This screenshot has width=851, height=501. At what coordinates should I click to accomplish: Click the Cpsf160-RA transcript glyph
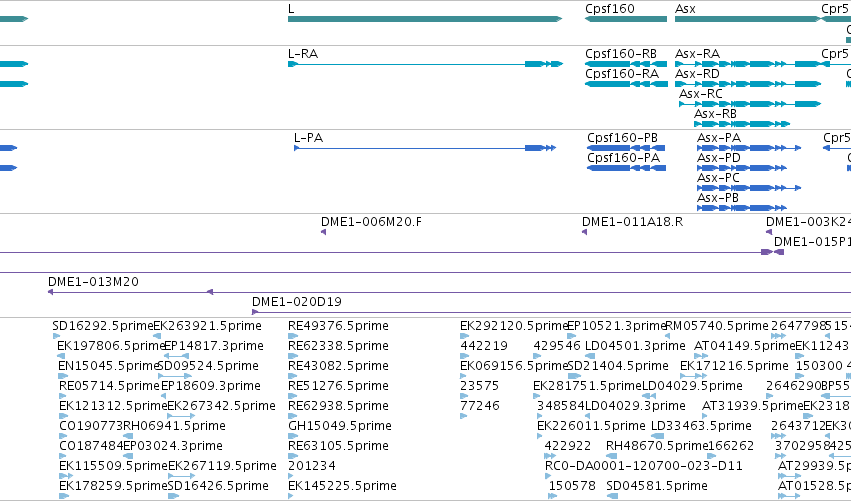tap(626, 84)
